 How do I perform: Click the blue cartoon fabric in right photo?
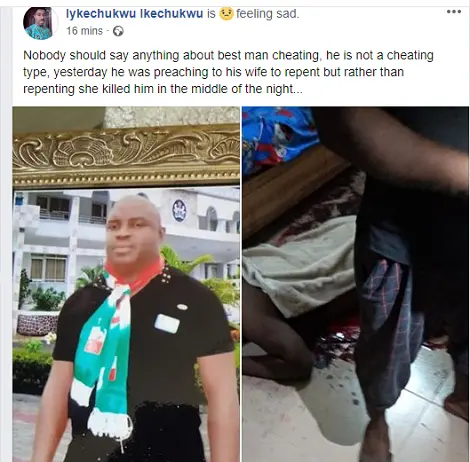click(x=277, y=138)
